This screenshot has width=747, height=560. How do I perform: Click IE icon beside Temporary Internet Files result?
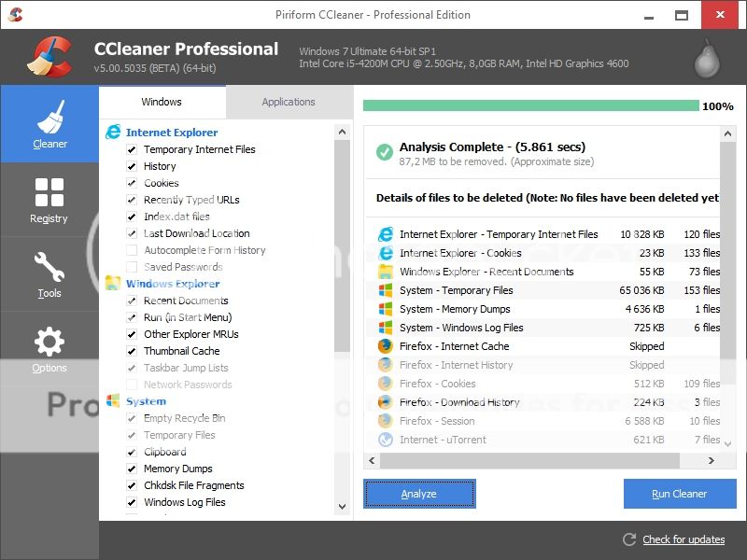point(386,234)
